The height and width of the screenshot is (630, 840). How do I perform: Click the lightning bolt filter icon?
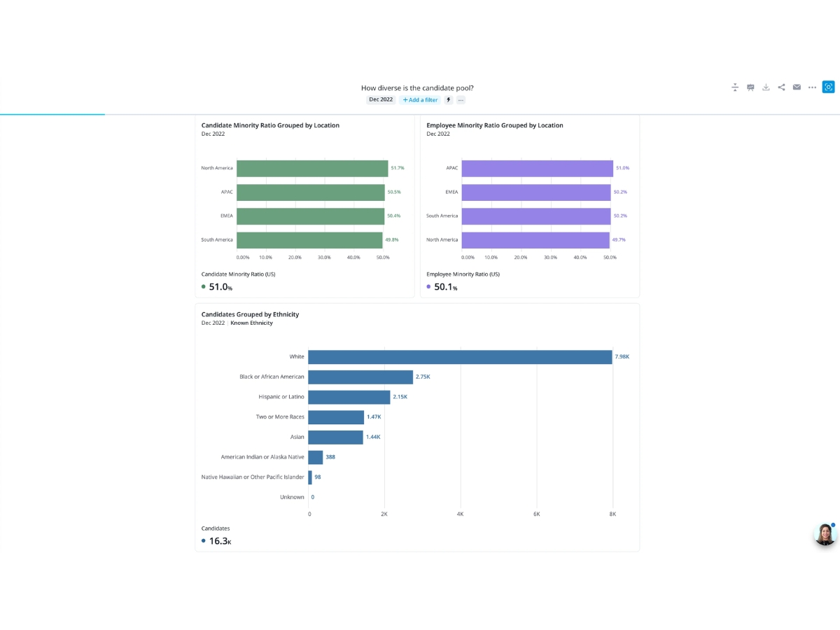click(449, 100)
